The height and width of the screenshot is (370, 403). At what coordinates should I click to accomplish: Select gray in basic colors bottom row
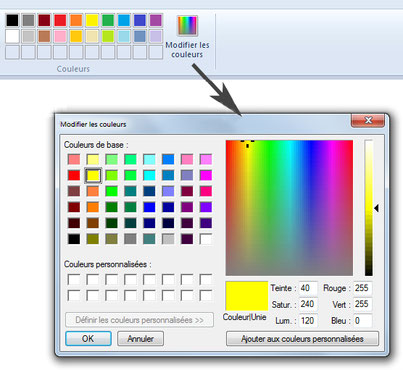[130, 239]
